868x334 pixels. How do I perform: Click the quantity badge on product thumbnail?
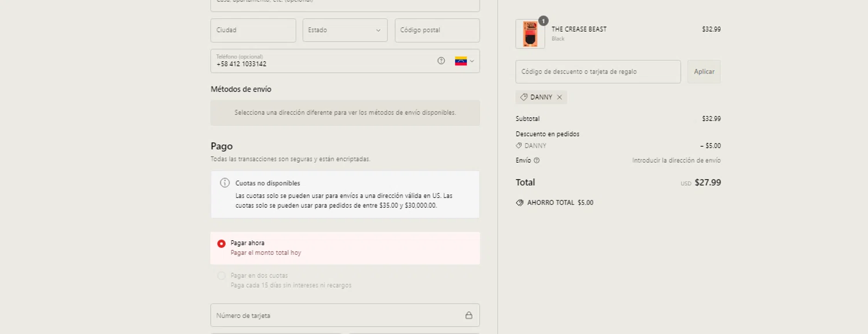tap(543, 21)
